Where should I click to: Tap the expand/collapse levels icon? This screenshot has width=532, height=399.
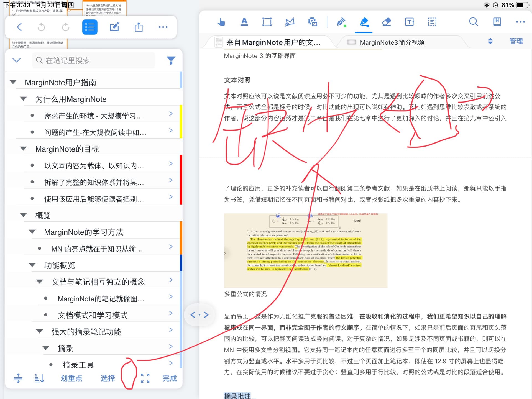point(18,378)
